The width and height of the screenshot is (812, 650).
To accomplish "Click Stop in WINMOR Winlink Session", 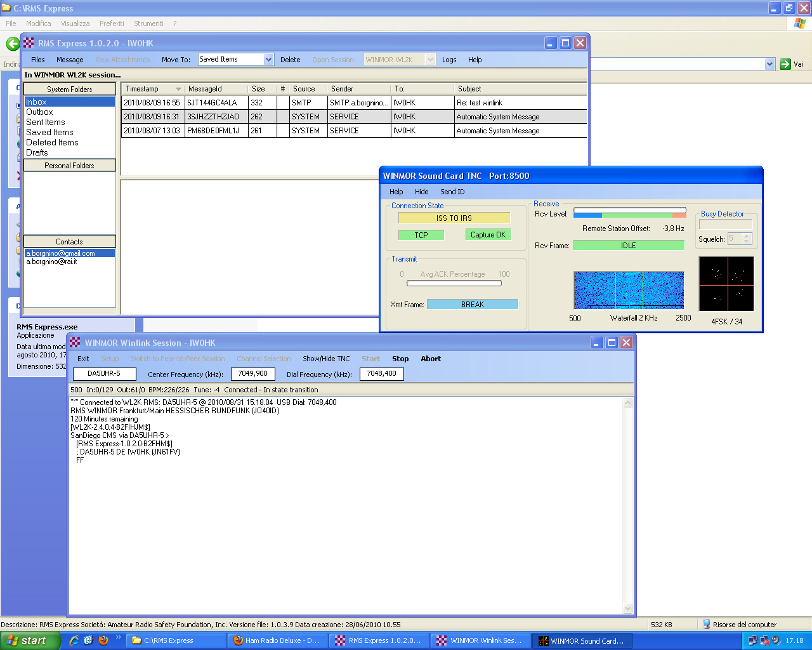I will (x=400, y=359).
